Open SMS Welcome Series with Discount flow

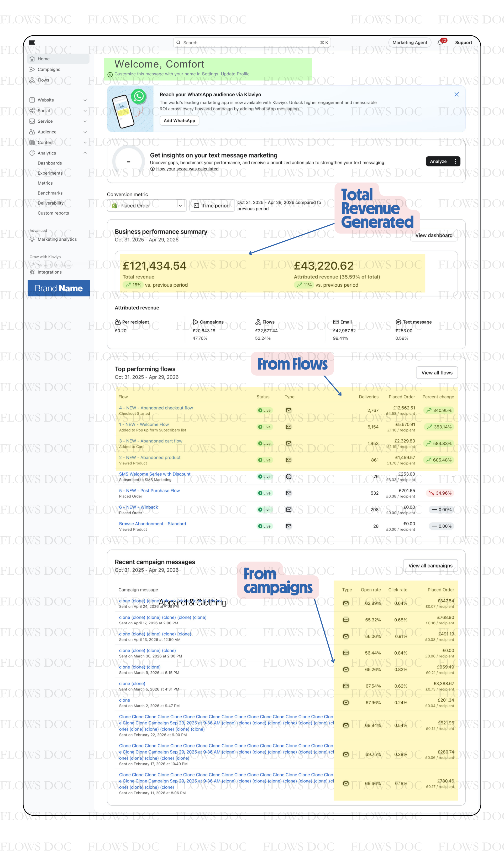(x=155, y=474)
